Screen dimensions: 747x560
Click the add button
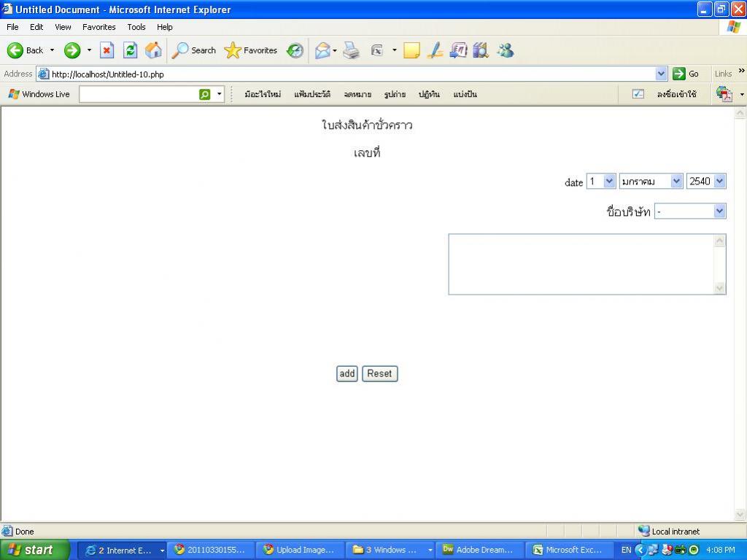coord(347,374)
